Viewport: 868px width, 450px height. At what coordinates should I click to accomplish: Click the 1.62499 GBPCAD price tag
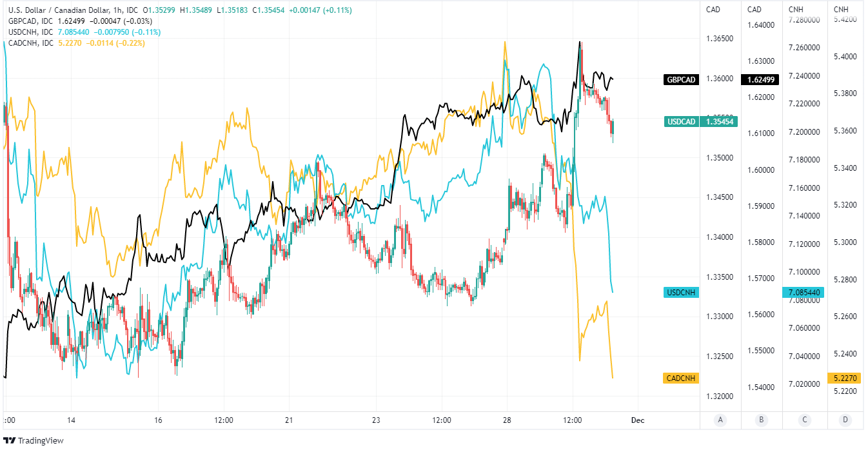(x=761, y=80)
